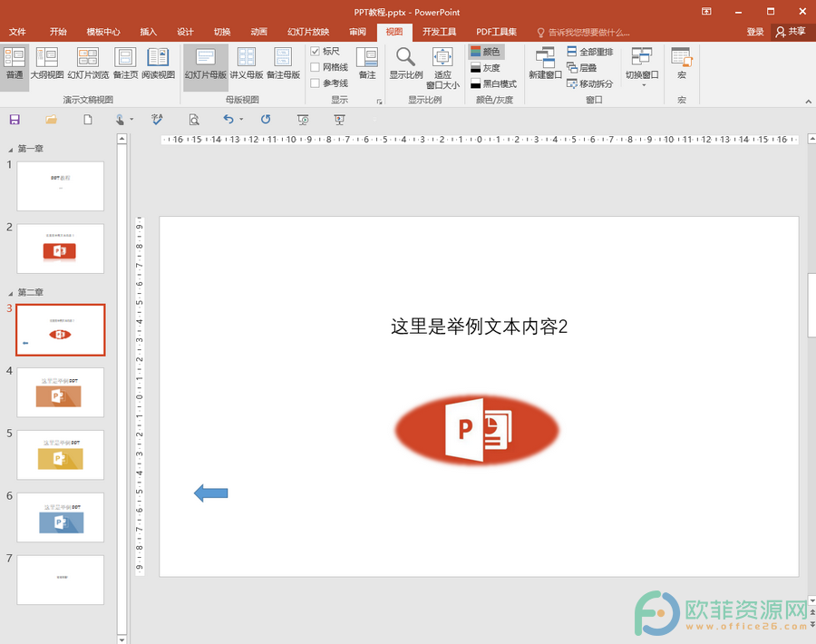The width and height of the screenshot is (816, 644).
Task: Open 显示比例 zoom dialog
Action: tap(406, 63)
